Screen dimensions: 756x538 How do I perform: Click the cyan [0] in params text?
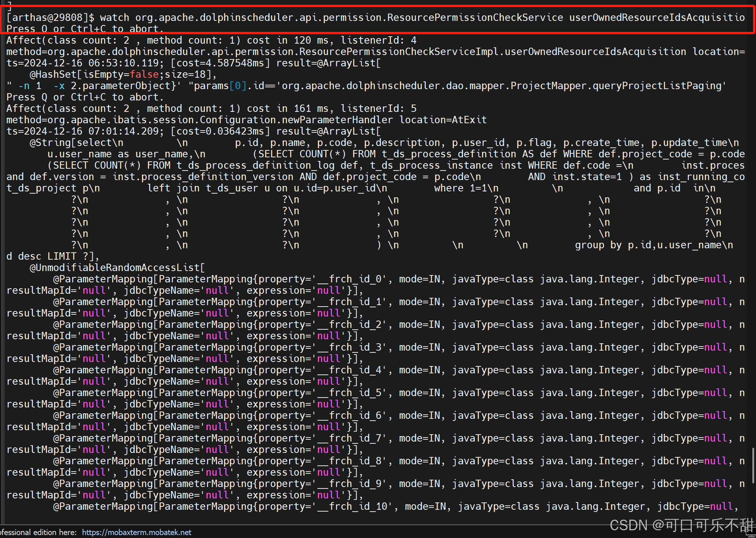pos(237,86)
